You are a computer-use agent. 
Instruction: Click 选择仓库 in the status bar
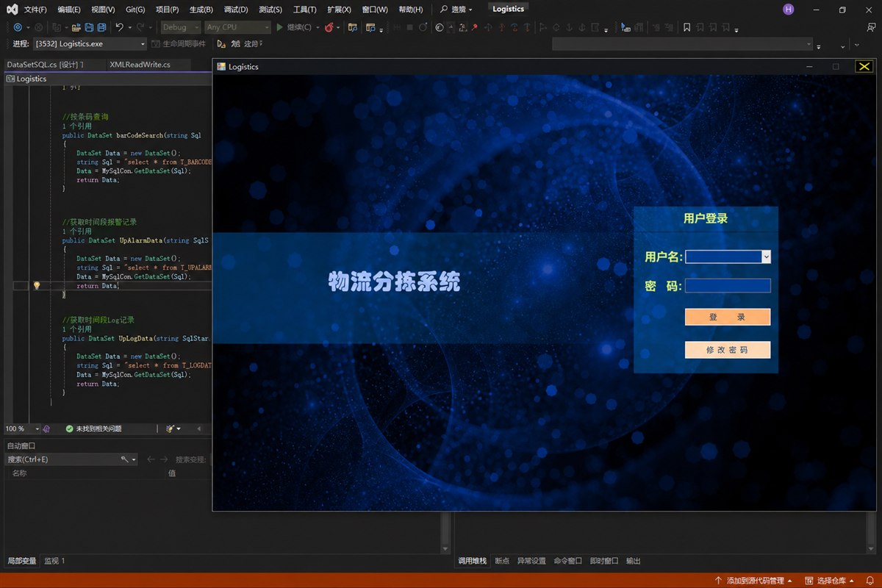(831, 581)
